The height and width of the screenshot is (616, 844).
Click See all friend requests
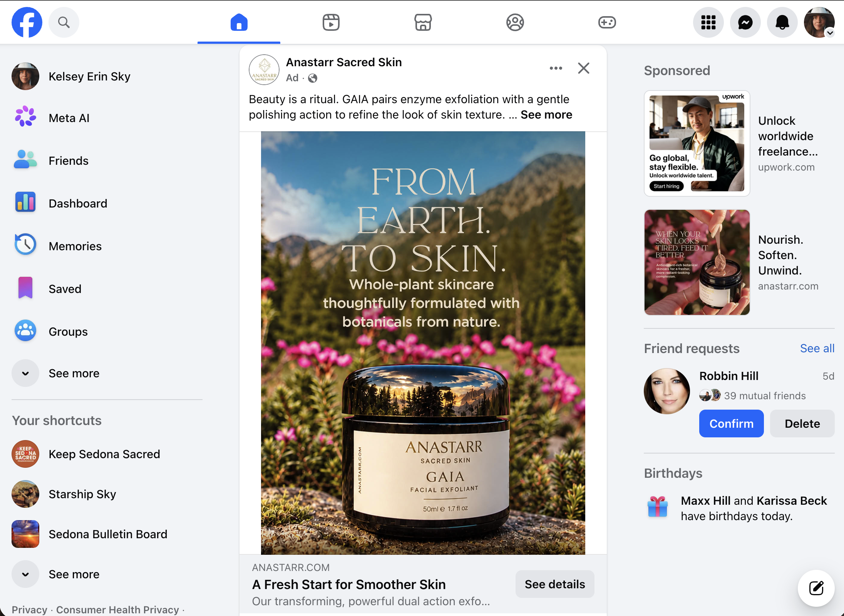point(817,348)
